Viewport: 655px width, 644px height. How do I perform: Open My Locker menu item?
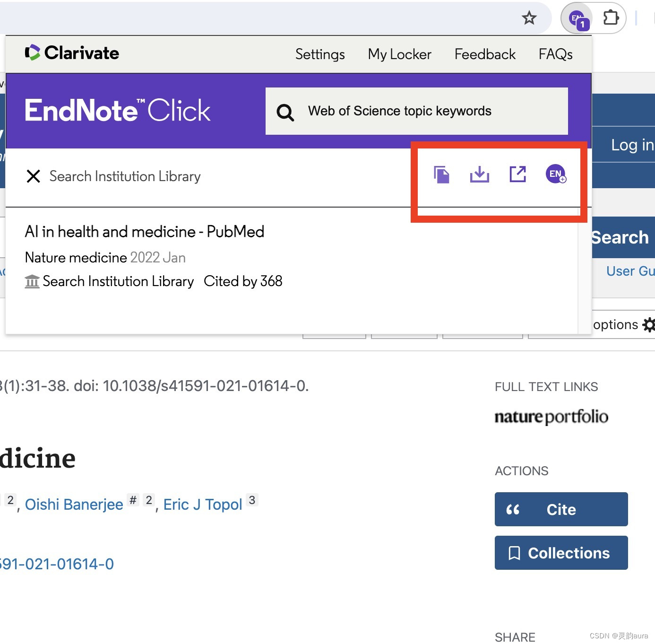point(399,54)
